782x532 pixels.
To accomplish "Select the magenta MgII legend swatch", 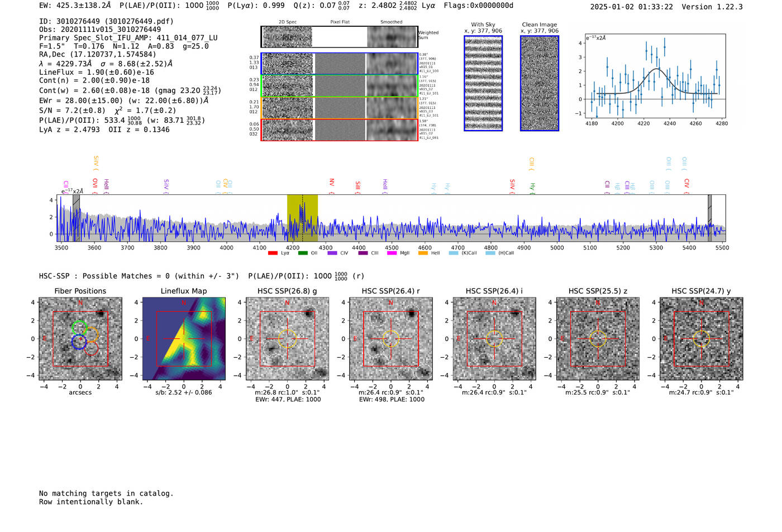I will (x=392, y=253).
